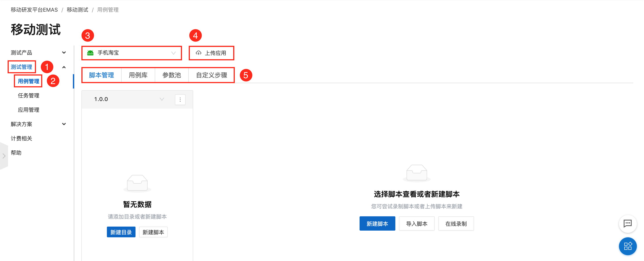Click the 用例管理 breadcrumb text

(x=108, y=10)
